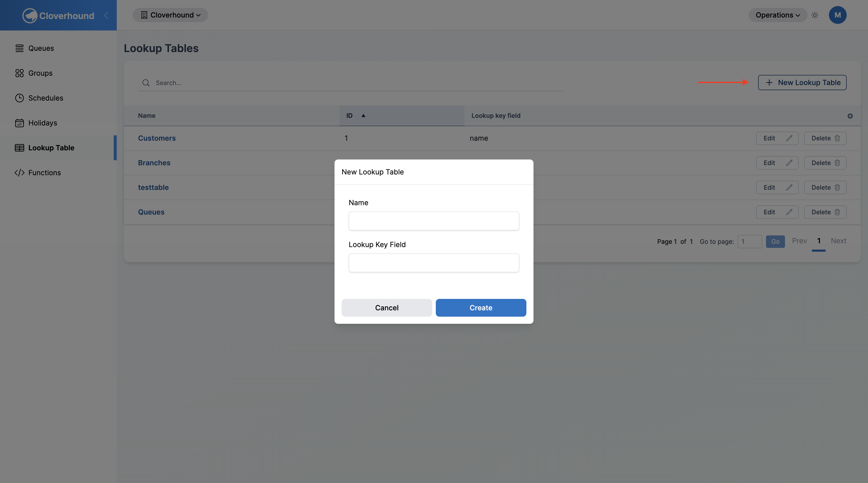Click the Go pagination button
The height and width of the screenshot is (483, 868).
click(775, 242)
